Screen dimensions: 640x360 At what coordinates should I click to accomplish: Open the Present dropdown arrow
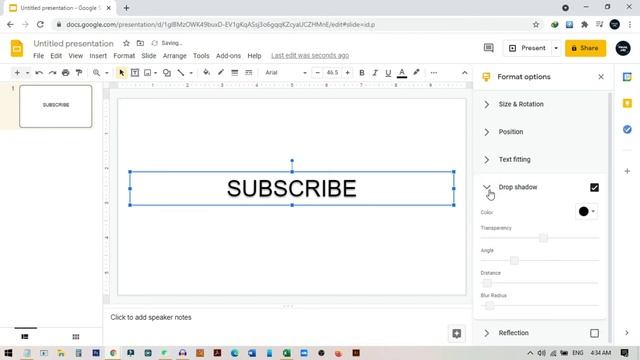coord(556,48)
